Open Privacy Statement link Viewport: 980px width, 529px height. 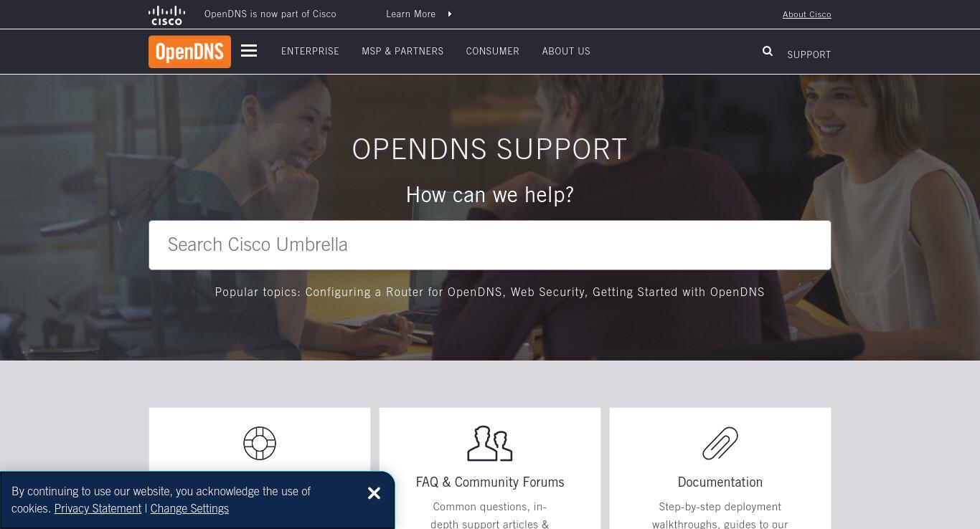[98, 508]
